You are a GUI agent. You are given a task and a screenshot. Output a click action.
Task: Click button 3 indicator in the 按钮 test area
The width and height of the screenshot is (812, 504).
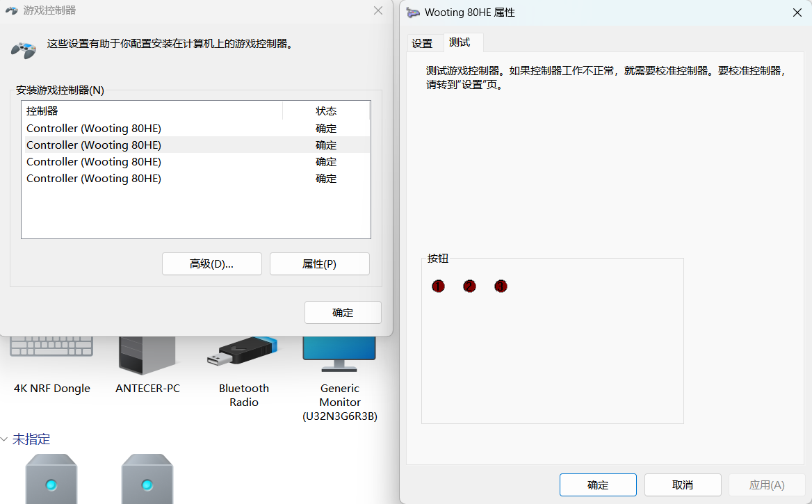501,286
